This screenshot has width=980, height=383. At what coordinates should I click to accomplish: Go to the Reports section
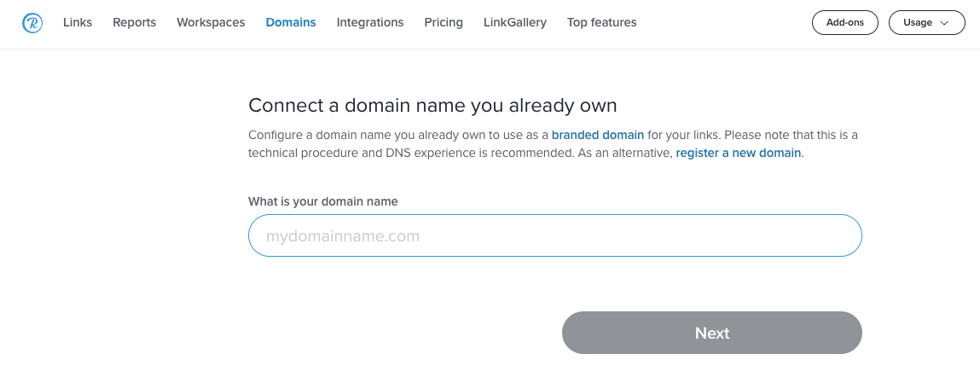click(135, 22)
